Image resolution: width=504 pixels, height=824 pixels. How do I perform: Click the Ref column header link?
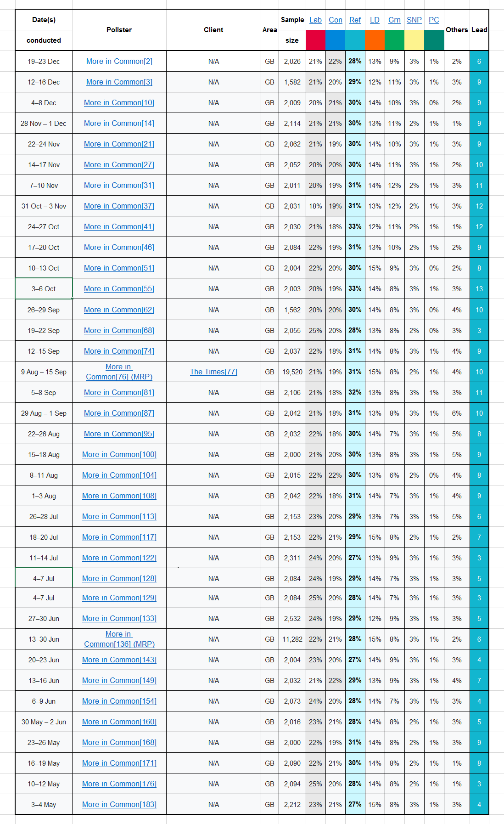pyautogui.click(x=355, y=20)
